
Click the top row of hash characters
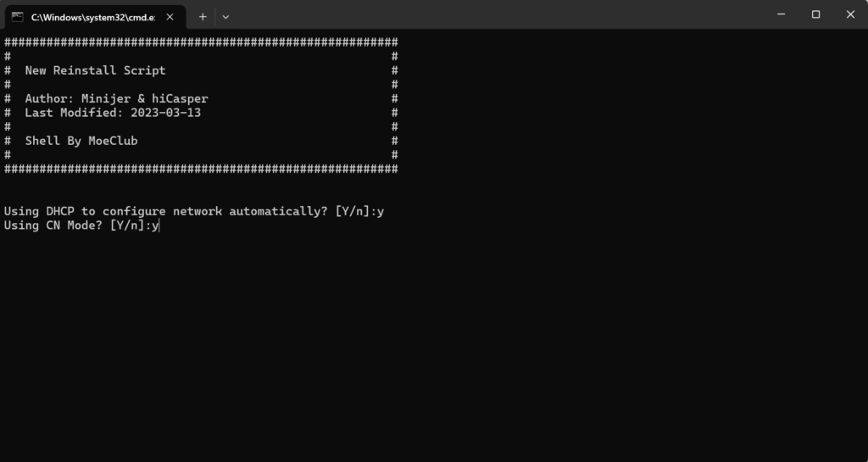pyautogui.click(x=201, y=42)
